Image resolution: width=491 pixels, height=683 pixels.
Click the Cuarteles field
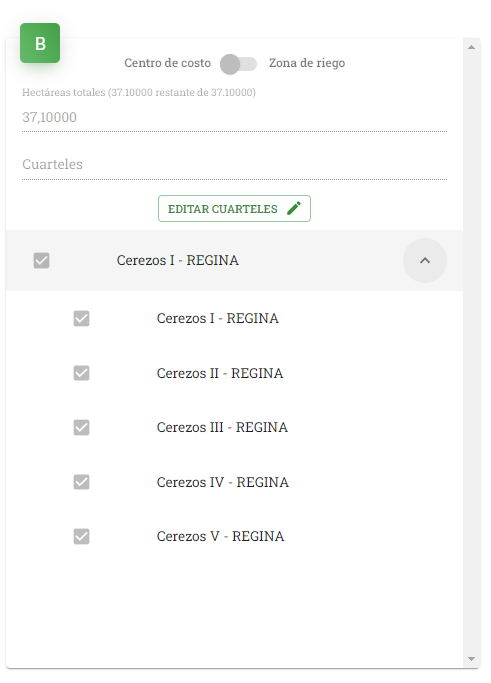[234, 165]
